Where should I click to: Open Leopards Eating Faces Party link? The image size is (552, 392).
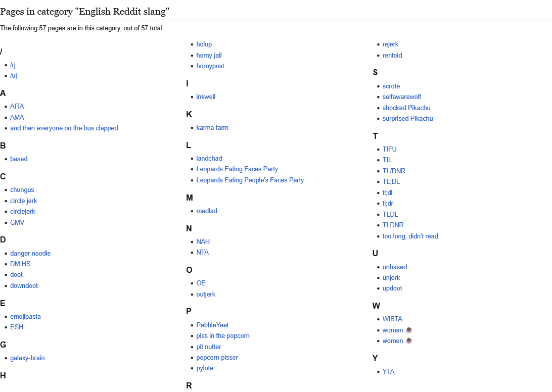237,169
